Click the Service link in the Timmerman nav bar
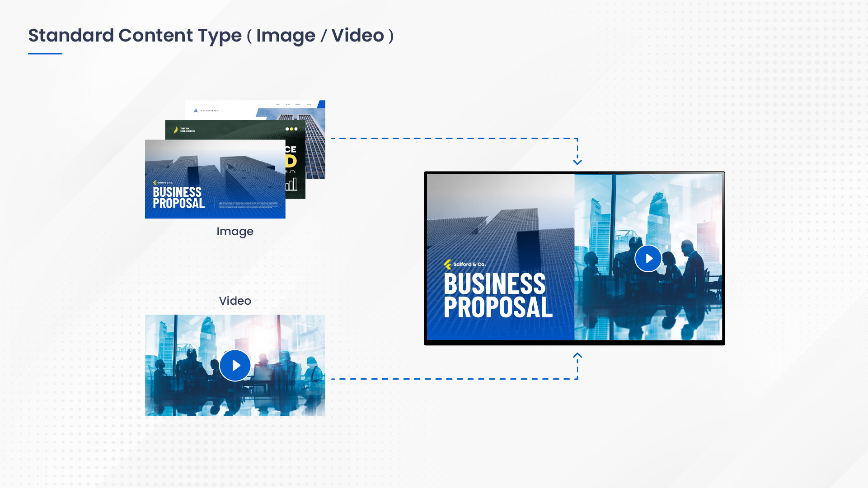Screen dimensions: 868x488 click(288, 104)
